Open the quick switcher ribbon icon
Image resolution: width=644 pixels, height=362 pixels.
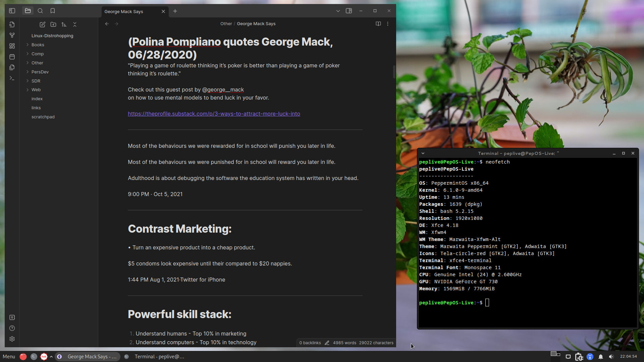(x=12, y=24)
